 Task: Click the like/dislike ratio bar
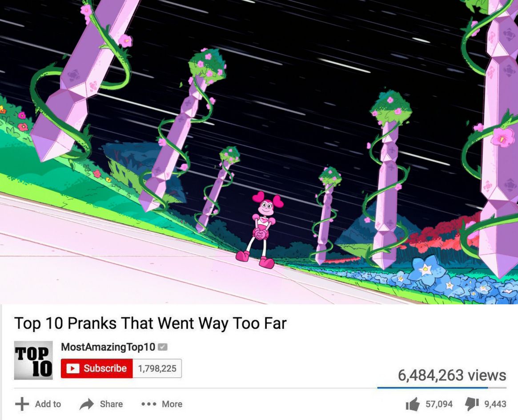[442, 388]
